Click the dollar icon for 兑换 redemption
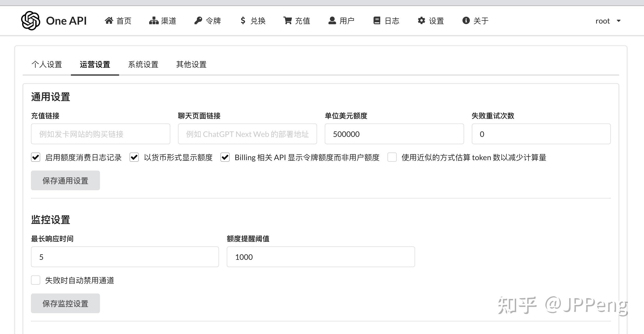 [x=242, y=20]
